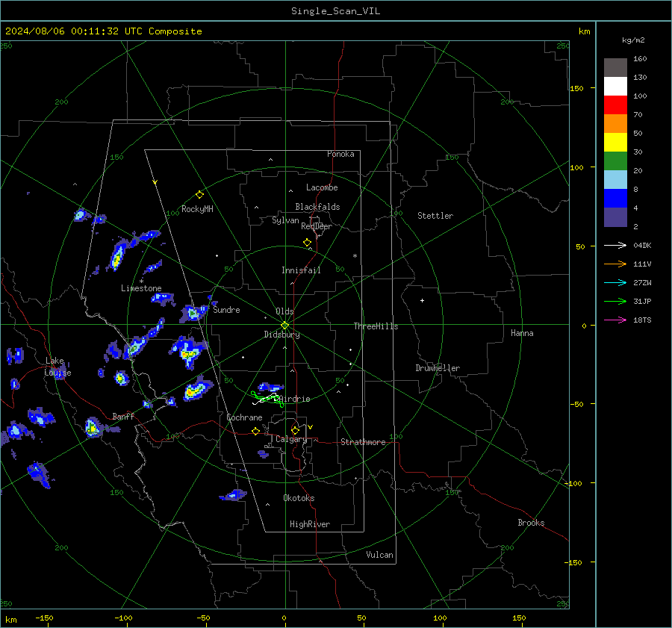Select the purple 2-4 legend color
This screenshot has height=628, width=672.
(x=615, y=217)
